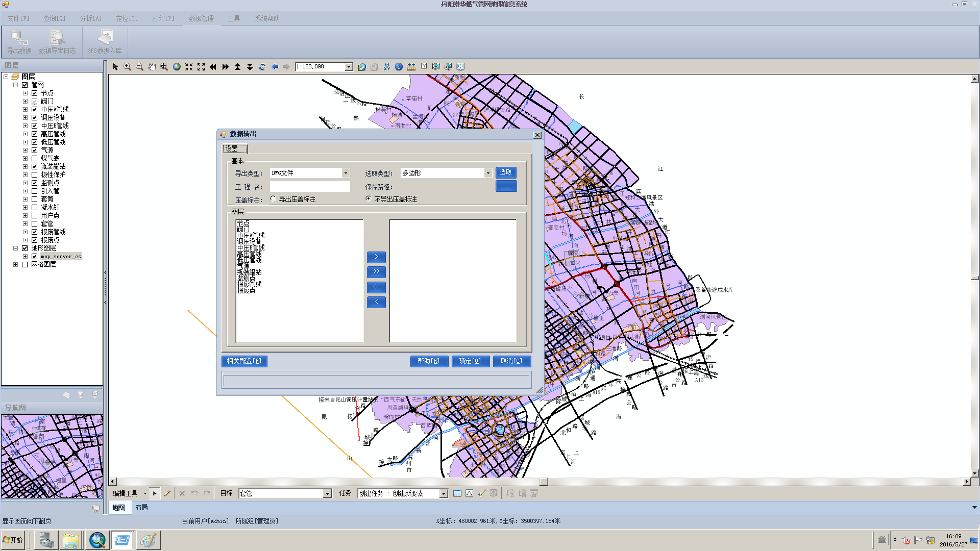Image resolution: width=980 pixels, height=551 pixels.
Task: Click save path browse ... button
Action: 506,186
